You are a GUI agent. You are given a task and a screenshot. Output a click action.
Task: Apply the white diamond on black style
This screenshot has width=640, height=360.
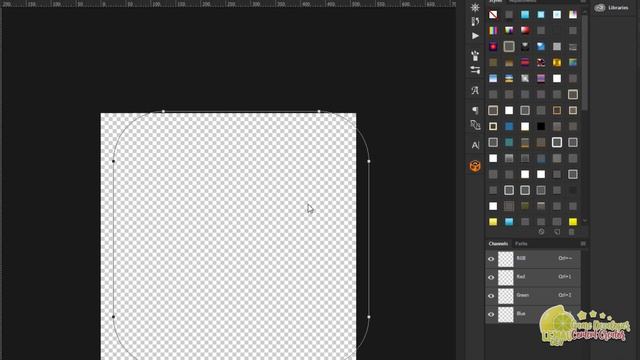pos(525,47)
